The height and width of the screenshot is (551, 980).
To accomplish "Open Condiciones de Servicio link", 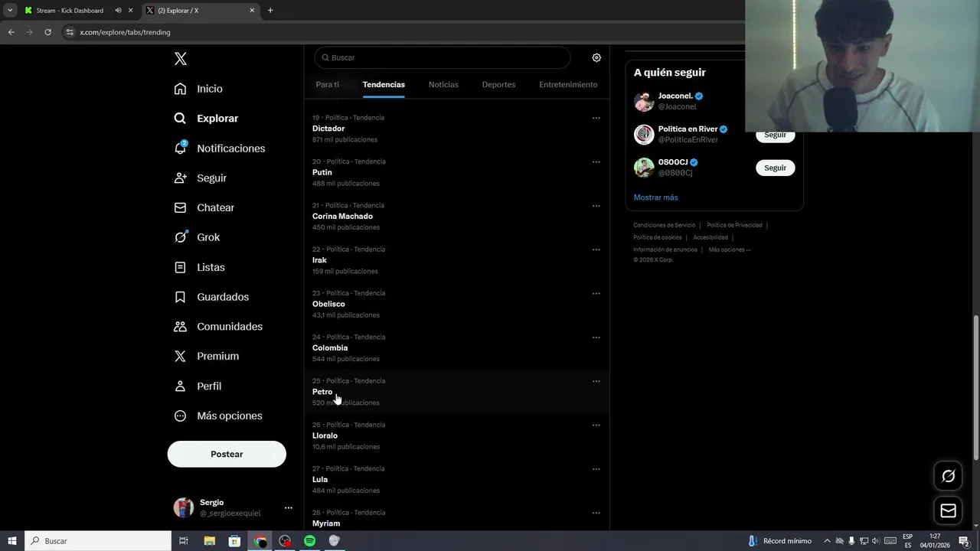I will [x=664, y=225].
